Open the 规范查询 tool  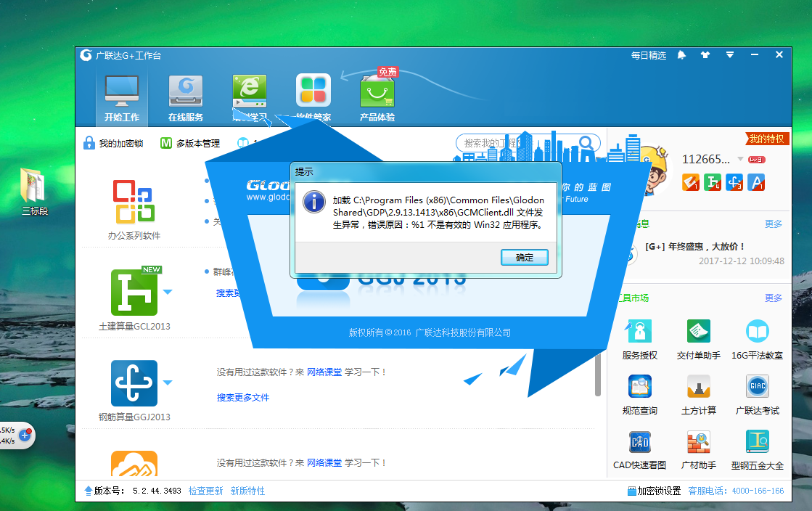click(639, 395)
